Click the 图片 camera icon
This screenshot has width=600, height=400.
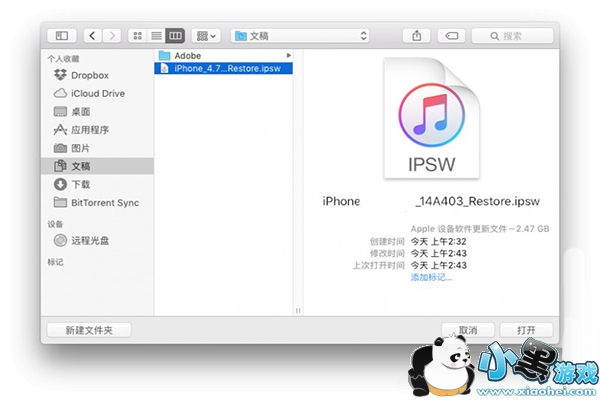(60, 148)
